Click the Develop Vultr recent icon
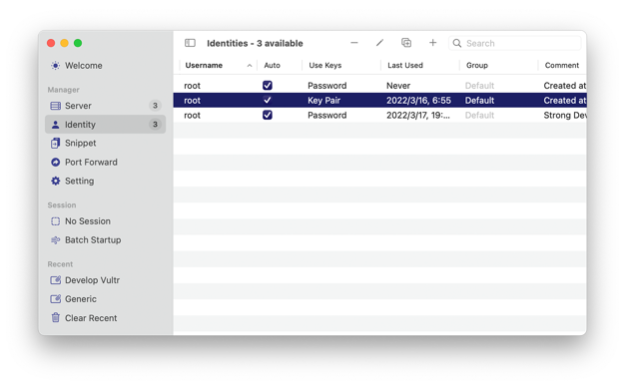625x390 pixels. coord(55,280)
